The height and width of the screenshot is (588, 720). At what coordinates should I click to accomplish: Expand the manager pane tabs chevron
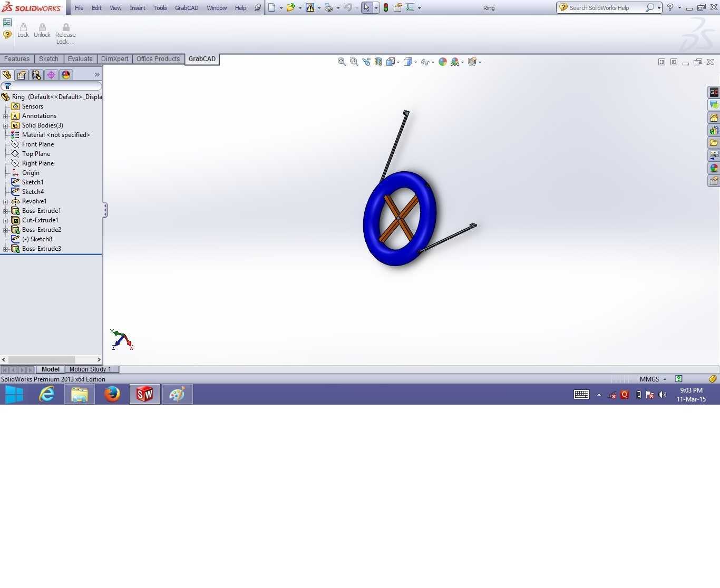click(97, 75)
